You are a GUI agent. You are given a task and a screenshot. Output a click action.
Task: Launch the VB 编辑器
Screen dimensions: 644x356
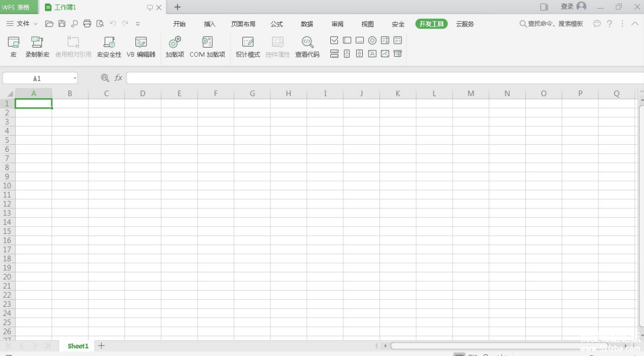coord(141,47)
